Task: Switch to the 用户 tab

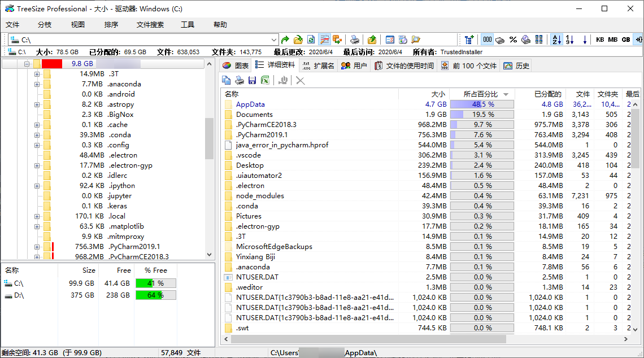Action: (354, 66)
